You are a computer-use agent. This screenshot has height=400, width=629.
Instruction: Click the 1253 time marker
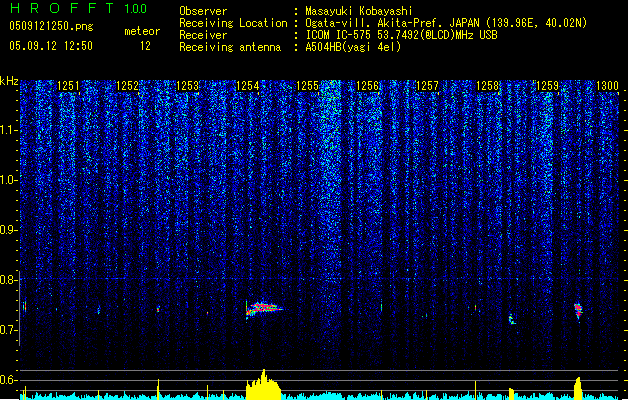click(187, 86)
